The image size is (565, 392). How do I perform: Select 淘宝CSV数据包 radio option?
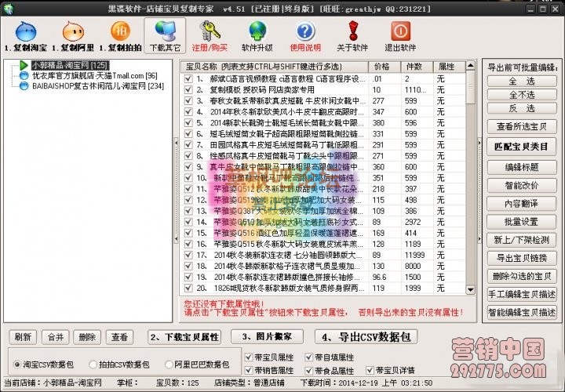[17, 365]
